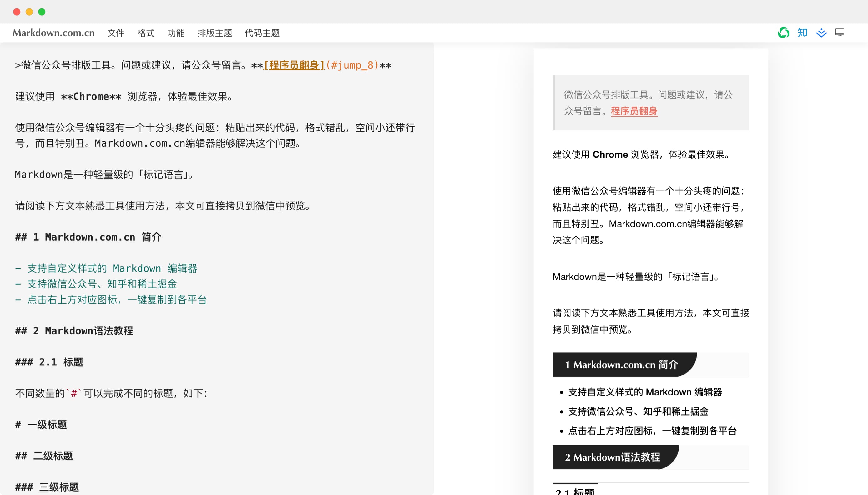
Task: Click preview bullet '点击右上方对应图标，一键复制到各平台'
Action: (652, 431)
